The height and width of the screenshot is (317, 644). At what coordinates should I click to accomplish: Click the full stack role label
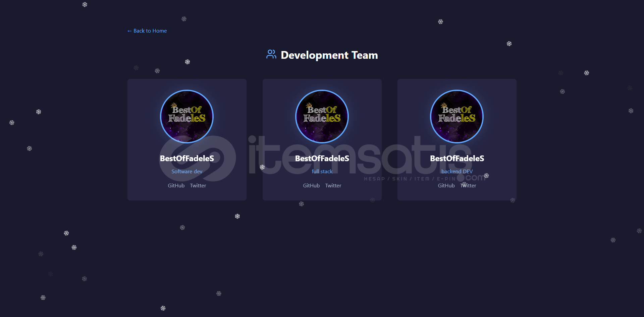coord(322,172)
